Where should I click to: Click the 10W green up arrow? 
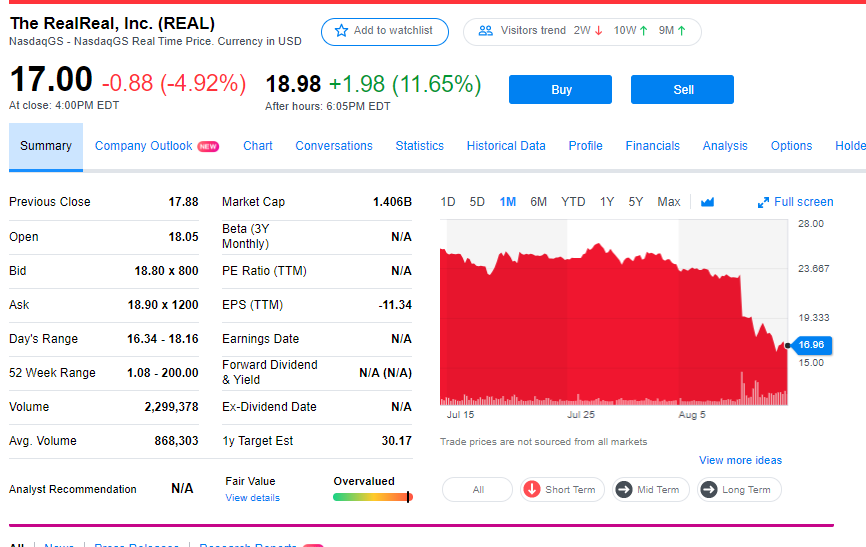coord(643,31)
